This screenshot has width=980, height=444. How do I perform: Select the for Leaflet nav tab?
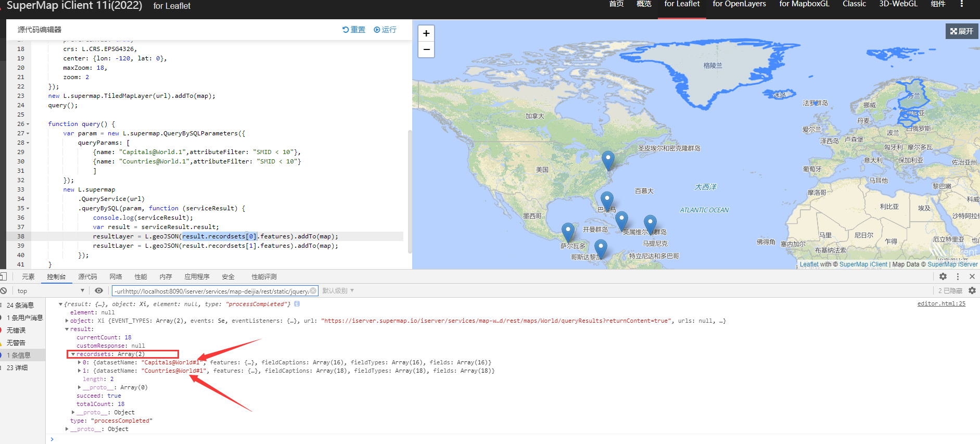pyautogui.click(x=682, y=4)
